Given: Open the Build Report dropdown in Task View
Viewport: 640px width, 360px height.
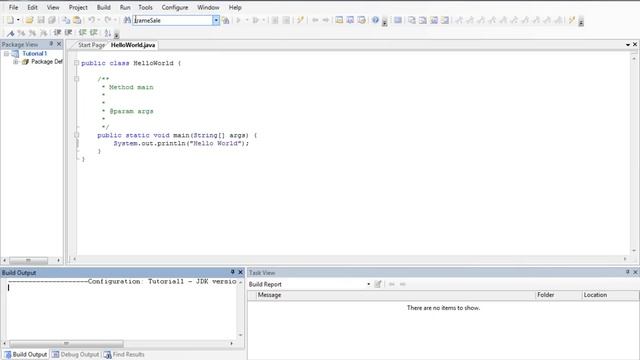Looking at the screenshot, I should 369,284.
